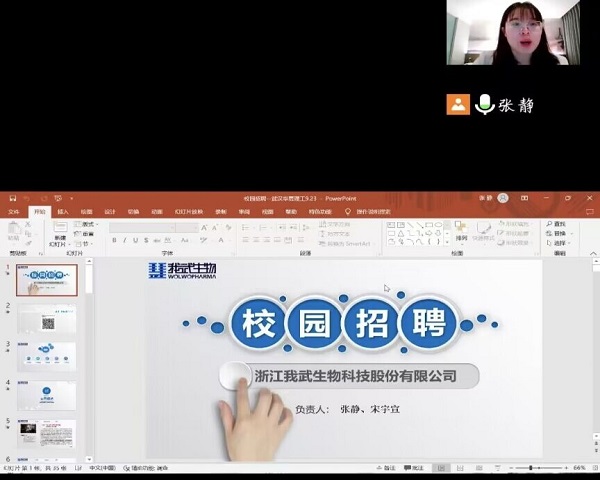Switch to Reading view icon in status bar

[479, 468]
